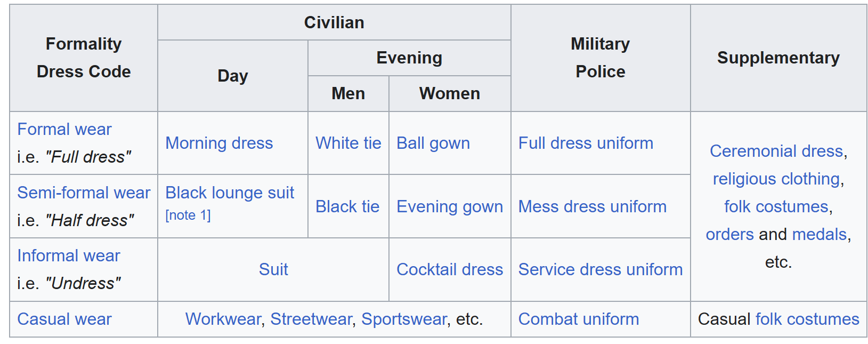868x344 pixels.
Task: Open the Black lounge suit link
Action: (230, 193)
